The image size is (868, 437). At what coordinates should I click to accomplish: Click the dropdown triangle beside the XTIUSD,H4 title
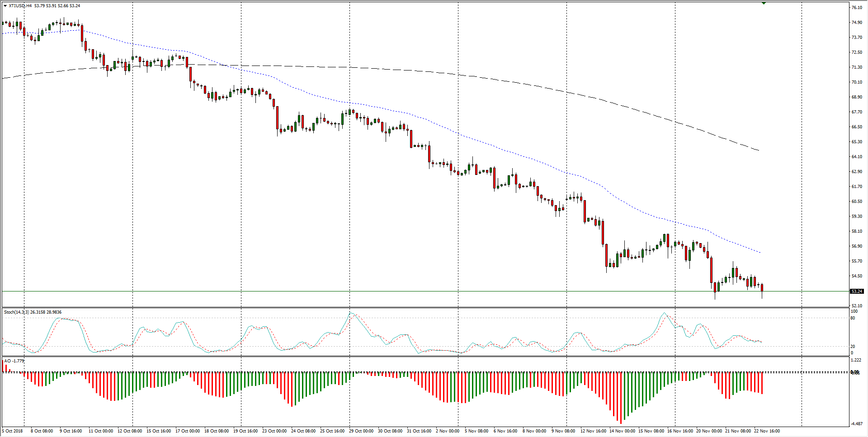[x=5, y=6]
